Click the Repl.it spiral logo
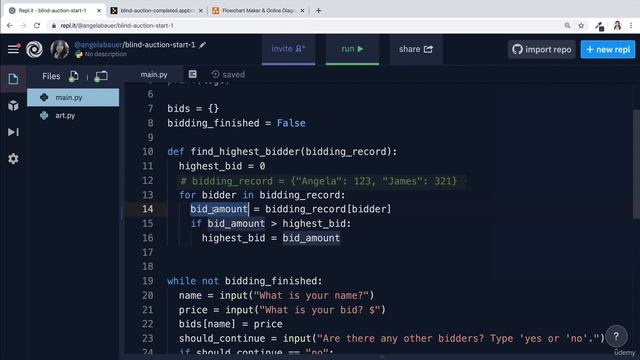 [x=34, y=49]
